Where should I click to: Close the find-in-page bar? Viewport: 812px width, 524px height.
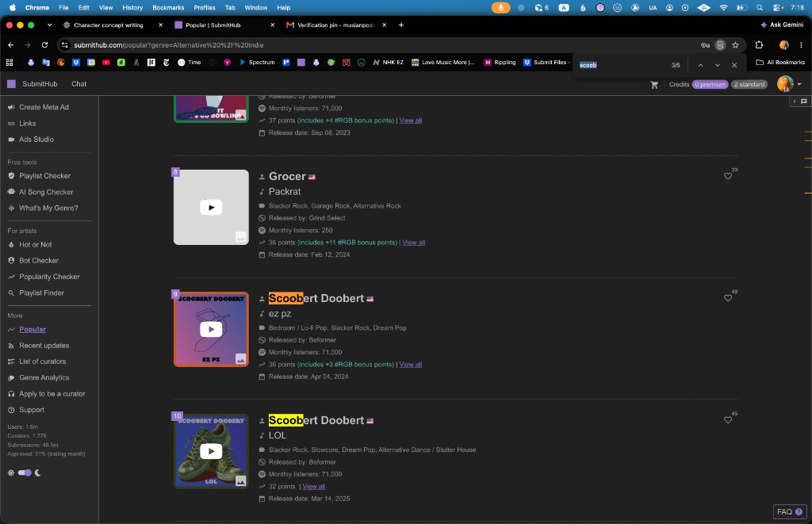(x=733, y=65)
